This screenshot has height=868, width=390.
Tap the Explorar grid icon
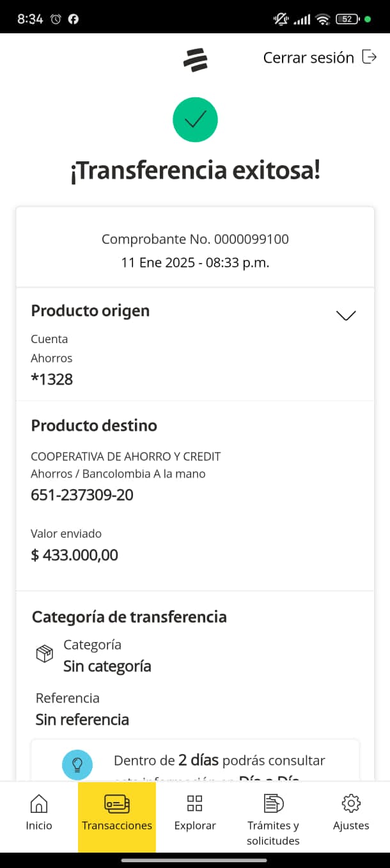pyautogui.click(x=195, y=803)
